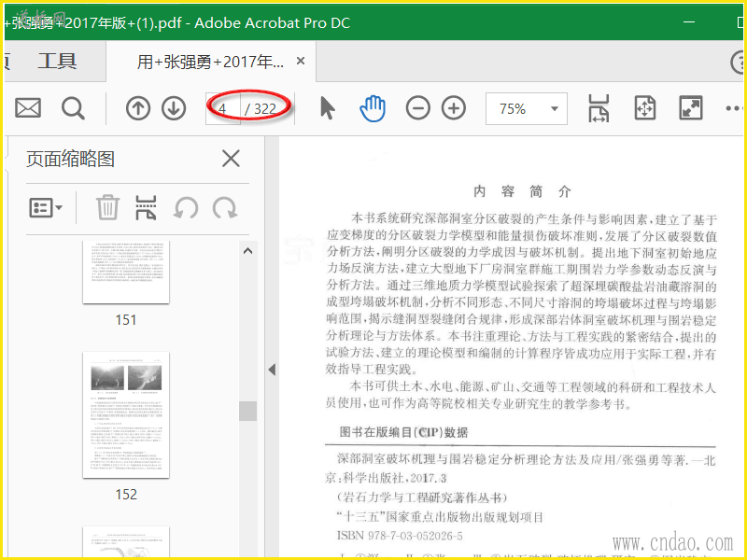Viewport: 747px width, 560px height.
Task: Click the thumbnail panel scrollbar handle
Action: pos(247,411)
